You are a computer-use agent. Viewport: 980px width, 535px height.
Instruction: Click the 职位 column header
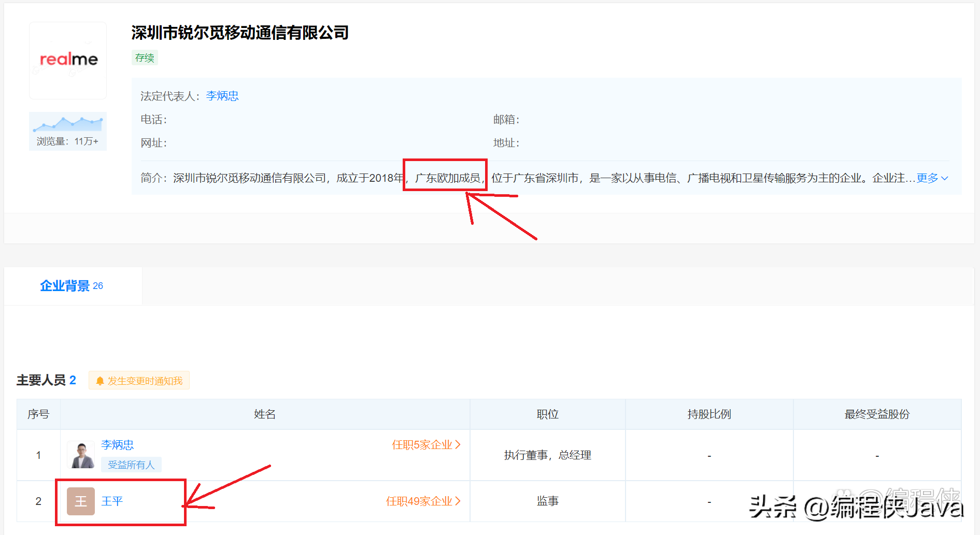(x=548, y=414)
